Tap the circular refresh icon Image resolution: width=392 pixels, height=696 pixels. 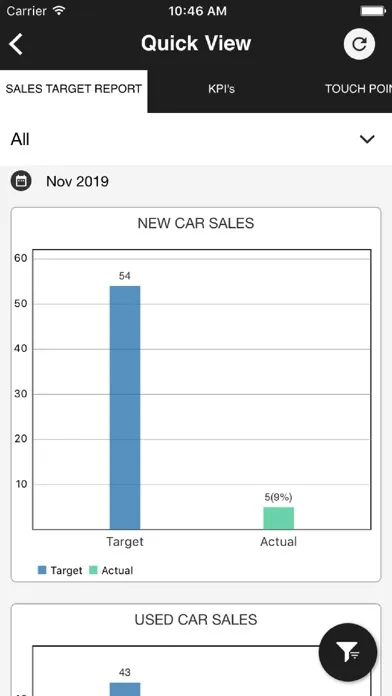point(359,44)
